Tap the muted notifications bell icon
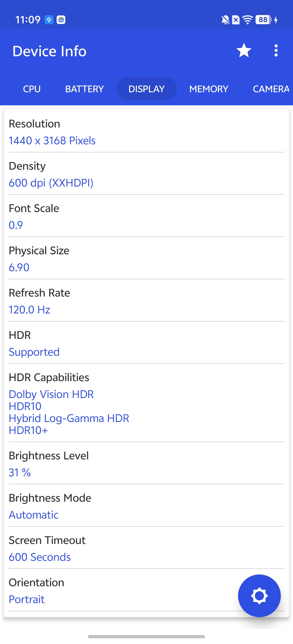 225,20
